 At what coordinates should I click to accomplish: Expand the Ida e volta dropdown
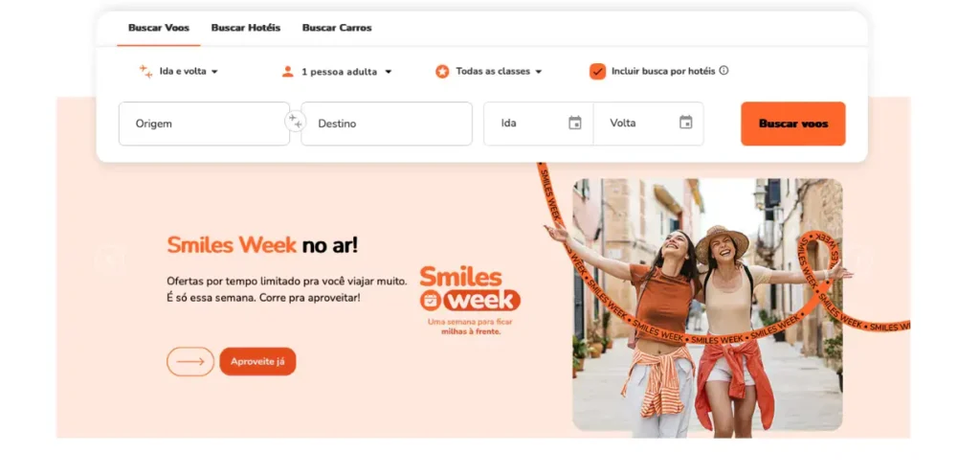coord(189,71)
